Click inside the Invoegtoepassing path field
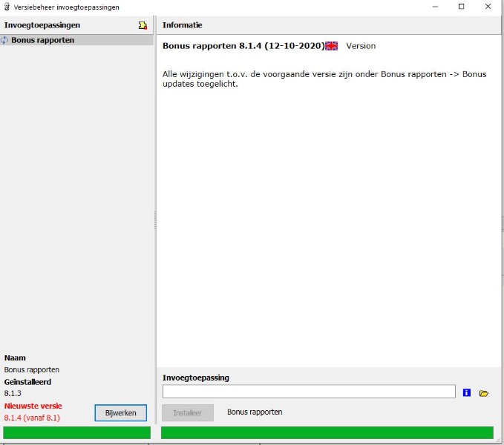 point(308,392)
